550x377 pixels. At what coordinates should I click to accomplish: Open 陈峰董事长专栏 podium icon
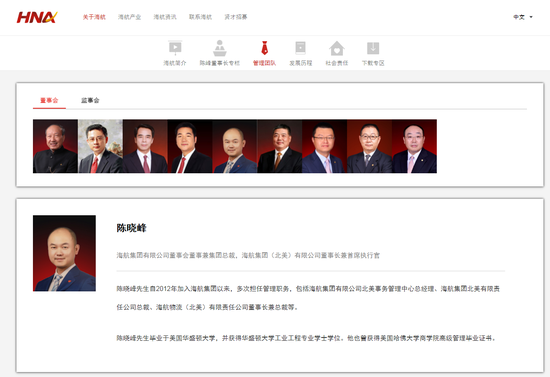(x=220, y=48)
